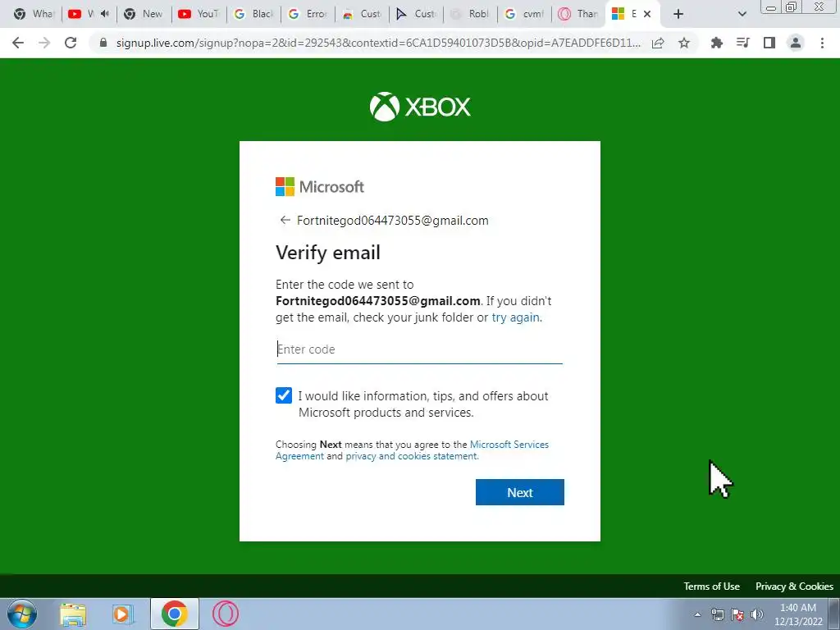The width and height of the screenshot is (840, 630).
Task: Switch to the first 'Cust' tab
Action: tap(363, 14)
